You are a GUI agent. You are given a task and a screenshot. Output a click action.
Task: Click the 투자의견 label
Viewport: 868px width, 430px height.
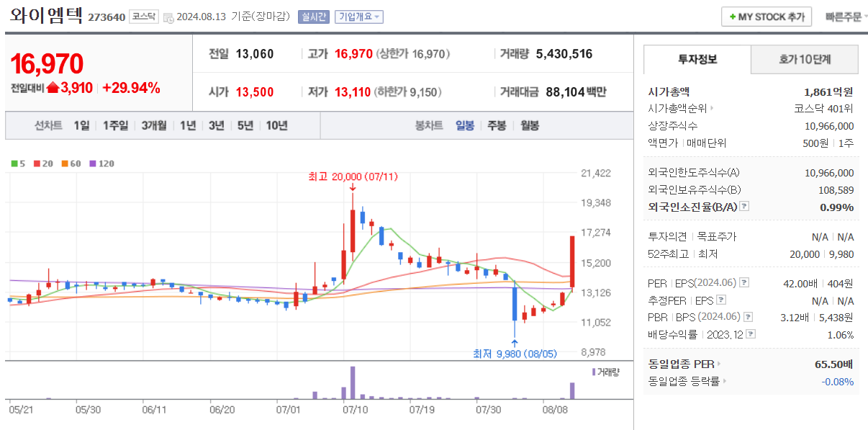point(668,236)
